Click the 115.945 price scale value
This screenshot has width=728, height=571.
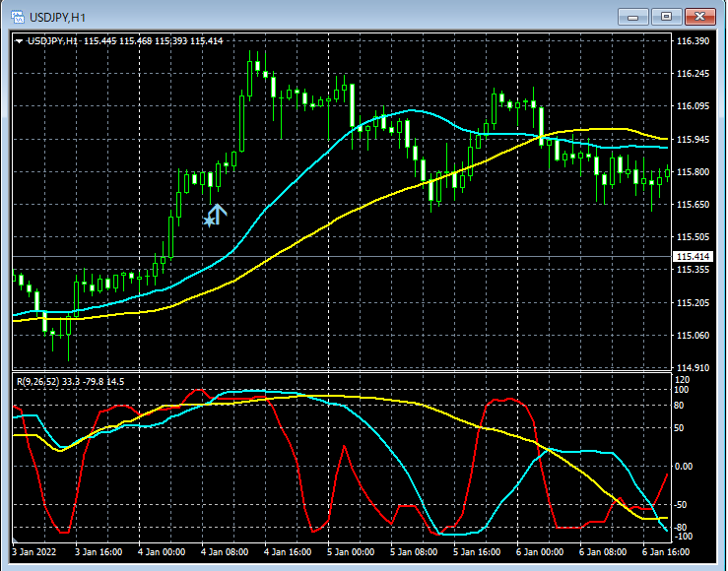tap(693, 139)
